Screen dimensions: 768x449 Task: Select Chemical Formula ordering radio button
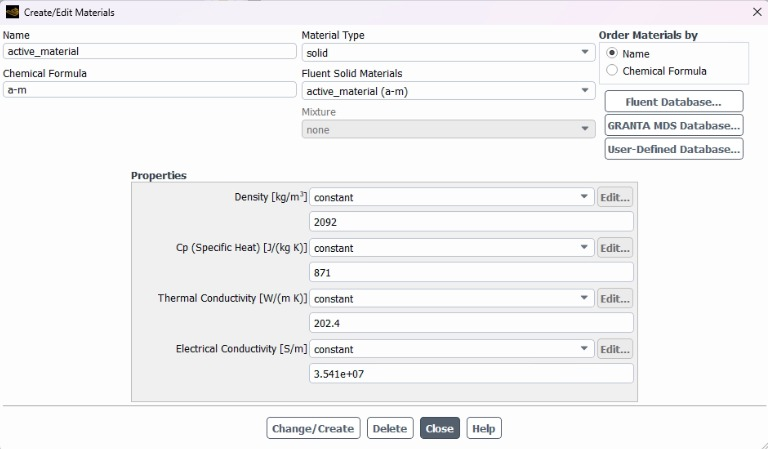[x=612, y=70]
